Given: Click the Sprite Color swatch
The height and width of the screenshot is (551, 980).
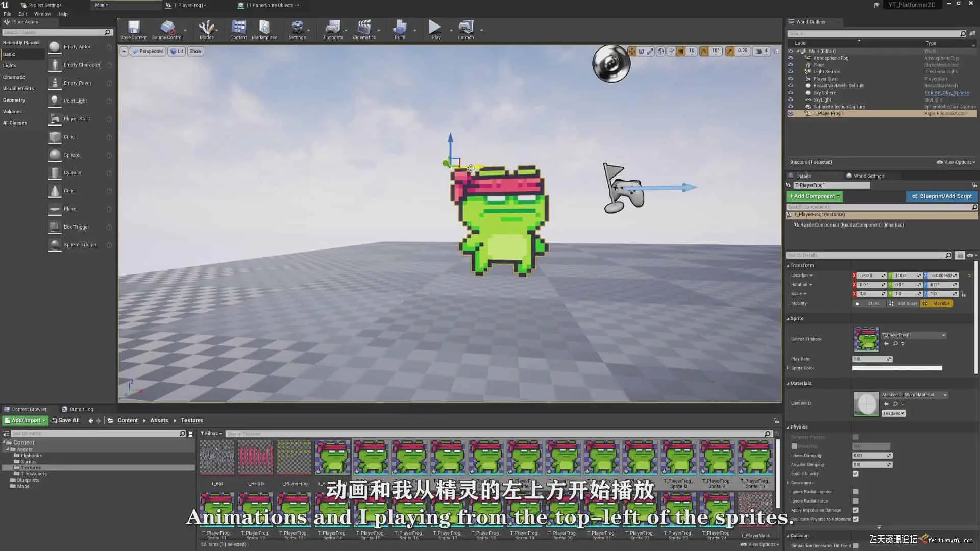Looking at the screenshot, I should pyautogui.click(x=897, y=368).
